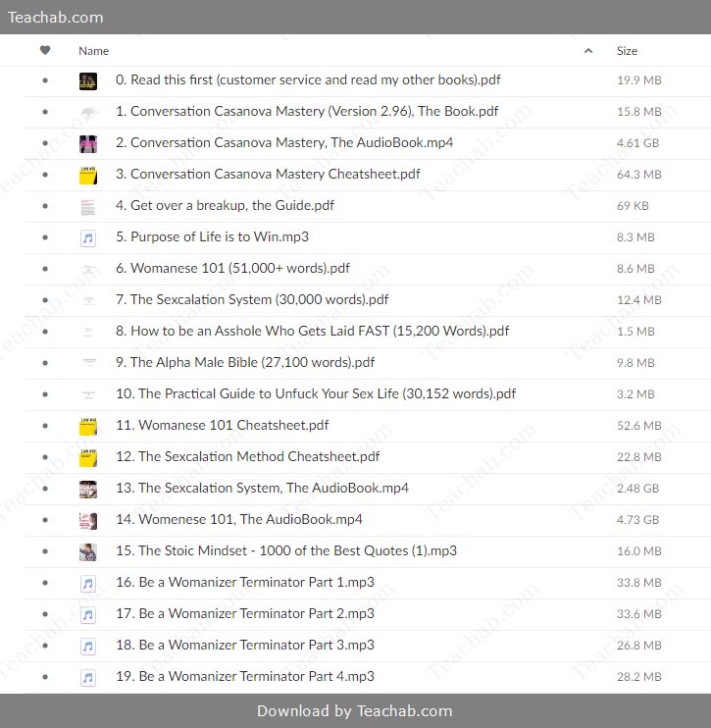Click the 19.9 MB size value

(639, 80)
